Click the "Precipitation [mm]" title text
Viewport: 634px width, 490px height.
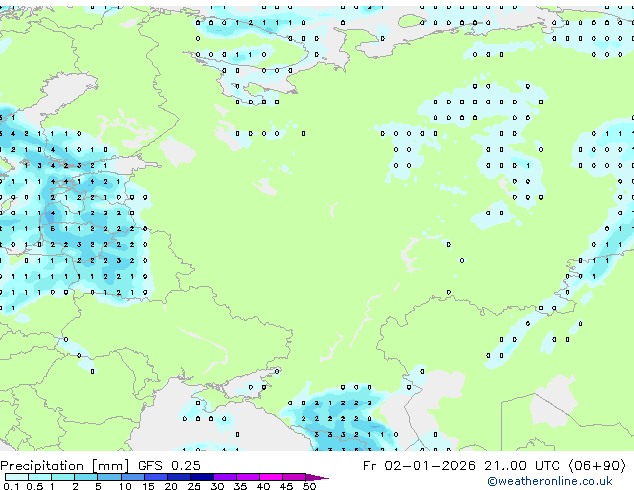[65, 466]
